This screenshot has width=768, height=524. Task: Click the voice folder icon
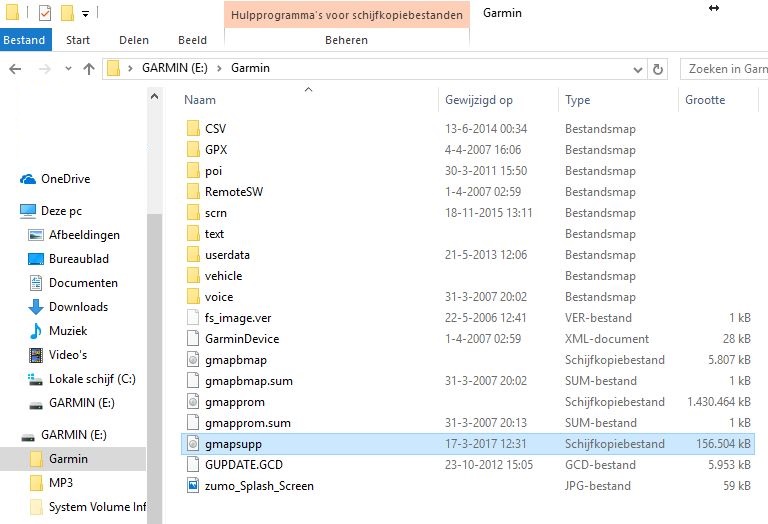pos(193,297)
